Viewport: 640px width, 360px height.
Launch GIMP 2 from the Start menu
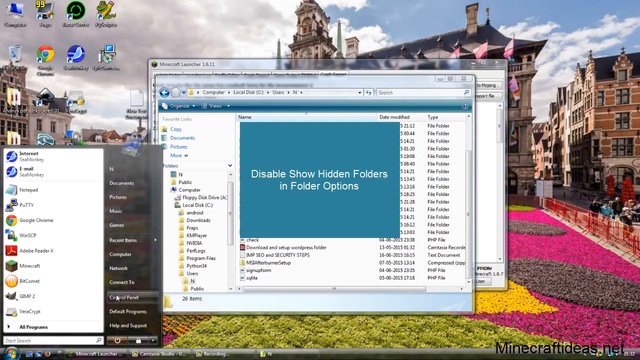point(52,296)
